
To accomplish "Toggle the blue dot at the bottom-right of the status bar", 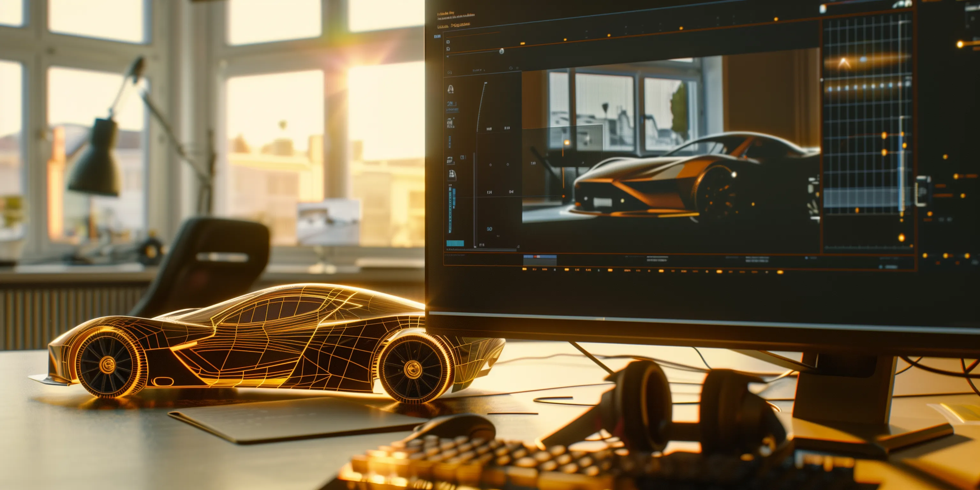I will click(x=881, y=267).
